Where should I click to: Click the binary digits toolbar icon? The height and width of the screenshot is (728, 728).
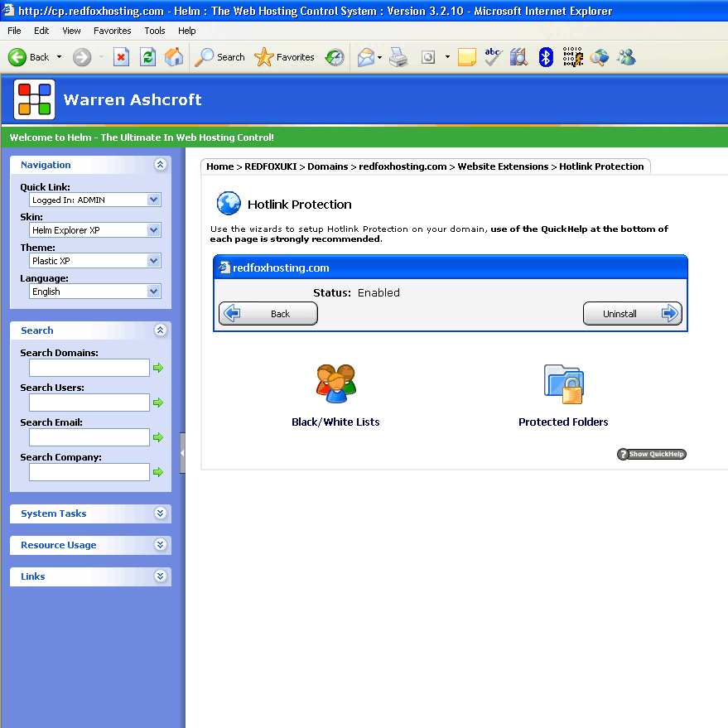[x=572, y=58]
